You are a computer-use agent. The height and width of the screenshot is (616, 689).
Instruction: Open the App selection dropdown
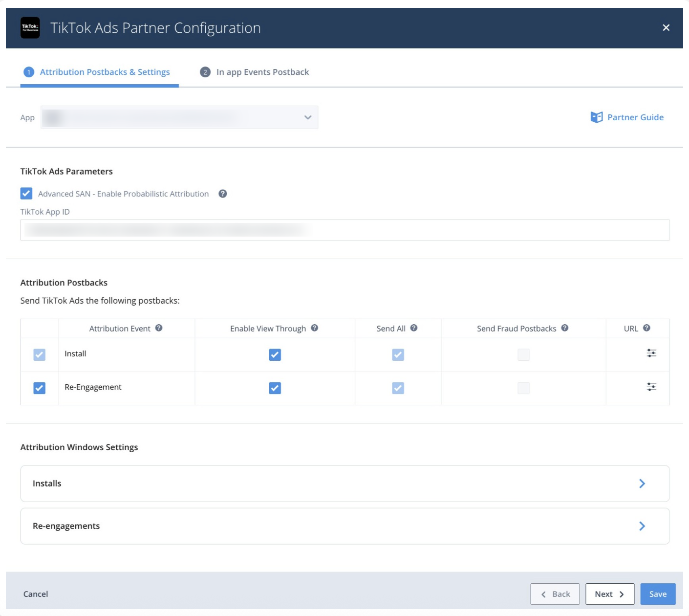coord(179,117)
